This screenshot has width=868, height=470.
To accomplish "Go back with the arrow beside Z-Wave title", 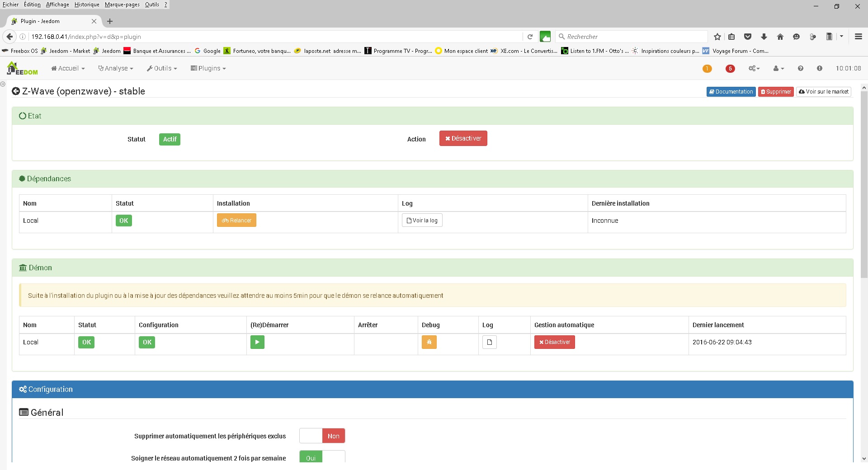I will (x=16, y=91).
